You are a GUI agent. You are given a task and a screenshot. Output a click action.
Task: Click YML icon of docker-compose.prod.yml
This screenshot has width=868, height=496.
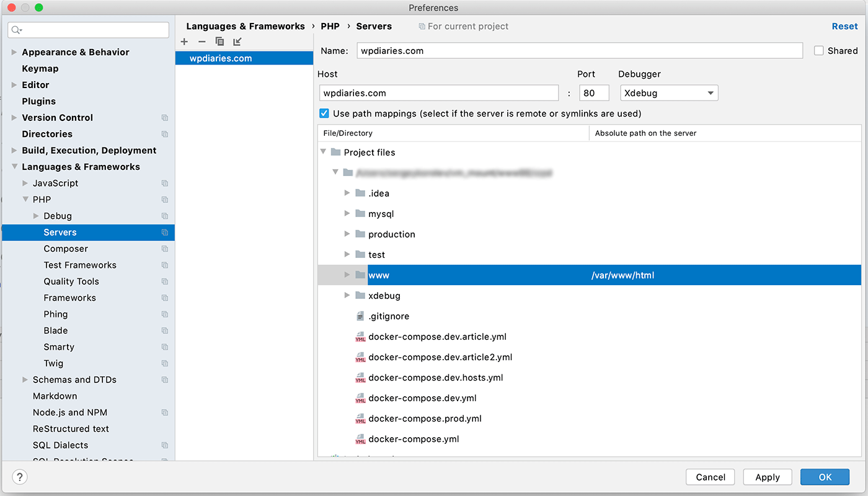360,418
